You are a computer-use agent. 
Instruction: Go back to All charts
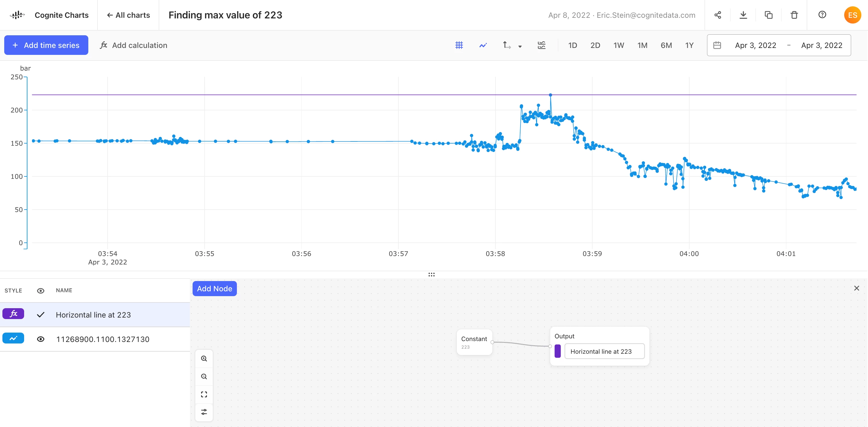click(x=128, y=15)
